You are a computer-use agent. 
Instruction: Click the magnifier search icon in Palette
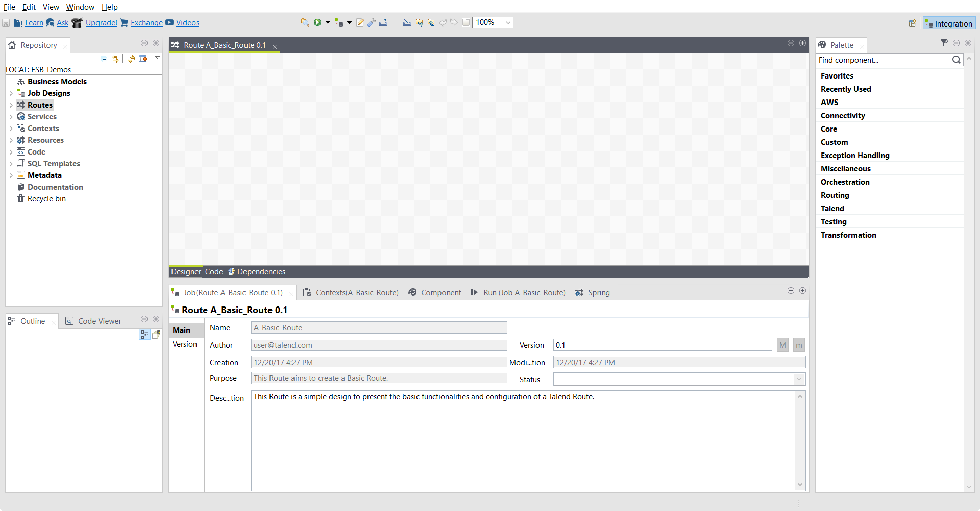pos(957,60)
